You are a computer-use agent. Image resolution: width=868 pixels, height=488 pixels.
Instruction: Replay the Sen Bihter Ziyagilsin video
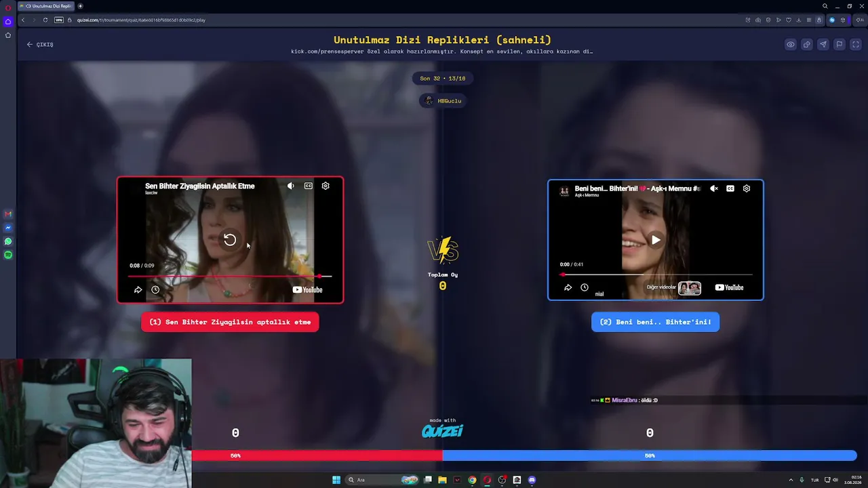(230, 240)
